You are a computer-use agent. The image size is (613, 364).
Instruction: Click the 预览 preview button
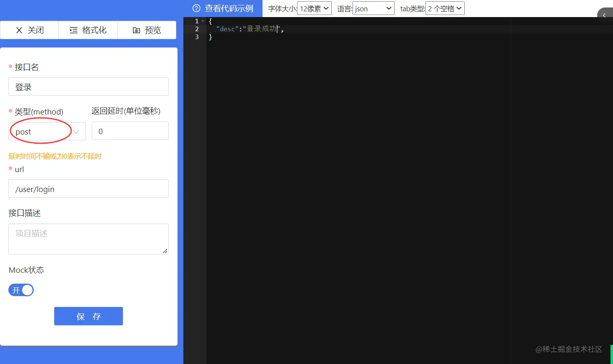tap(147, 30)
